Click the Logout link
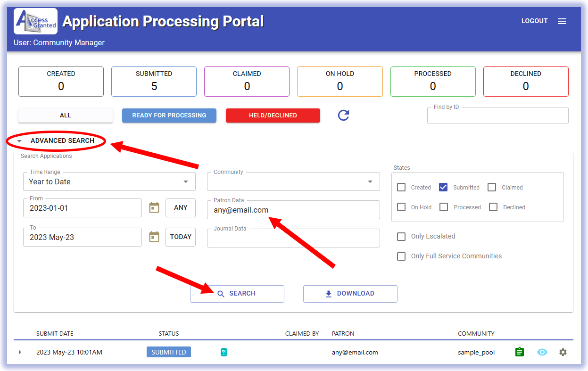Screen dimensions: 588x371 (535, 21)
